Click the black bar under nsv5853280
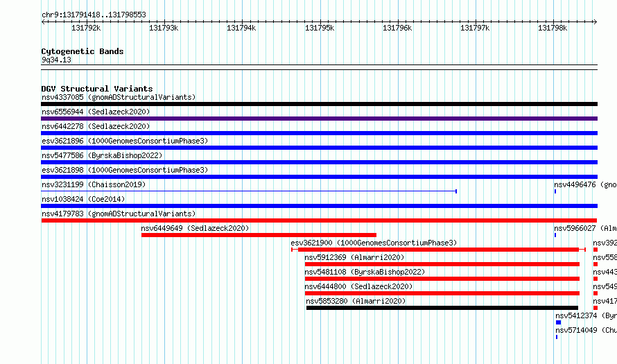 442,308
